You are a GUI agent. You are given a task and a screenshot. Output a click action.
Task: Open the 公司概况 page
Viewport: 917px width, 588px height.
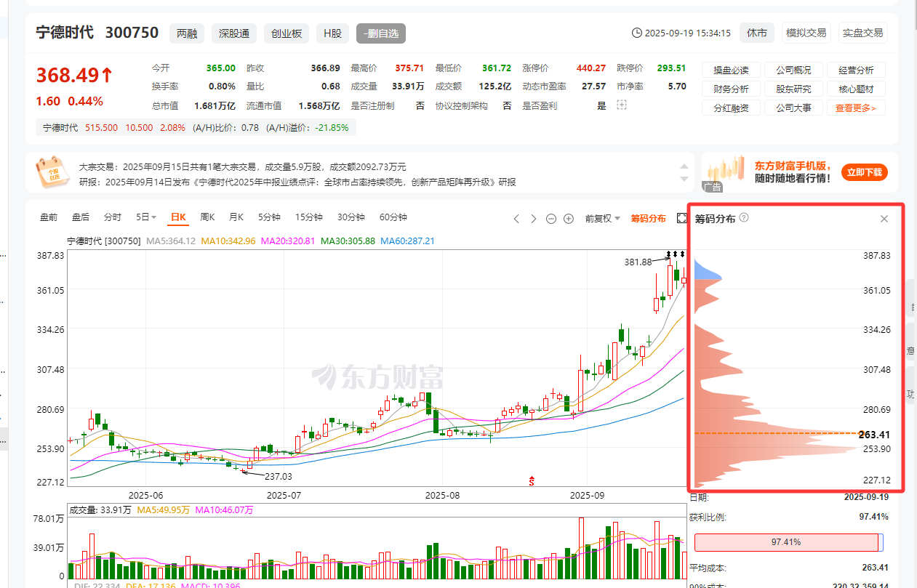793,71
